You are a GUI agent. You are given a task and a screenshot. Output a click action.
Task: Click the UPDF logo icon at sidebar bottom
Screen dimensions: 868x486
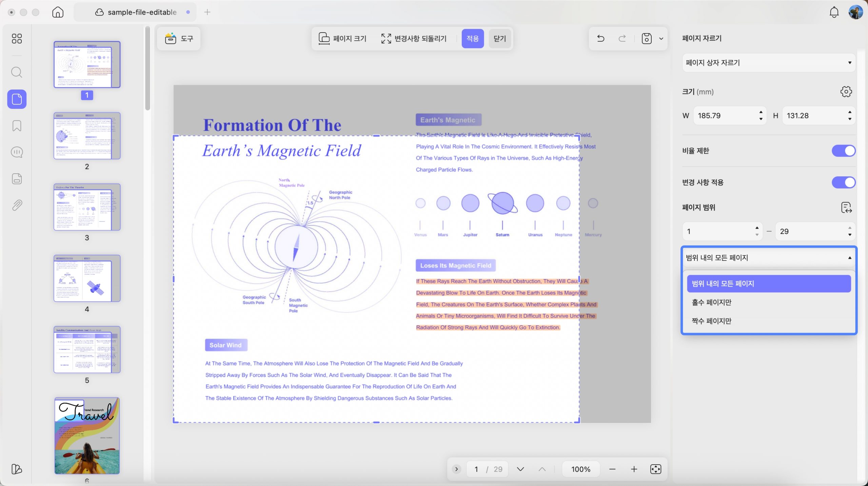tap(17, 469)
